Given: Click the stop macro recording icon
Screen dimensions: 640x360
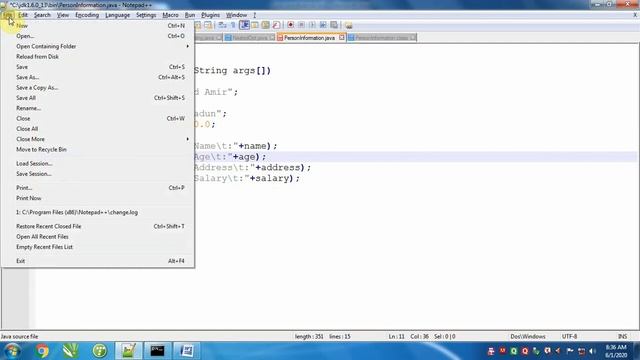Looking at the screenshot, I should click(x=301, y=25).
